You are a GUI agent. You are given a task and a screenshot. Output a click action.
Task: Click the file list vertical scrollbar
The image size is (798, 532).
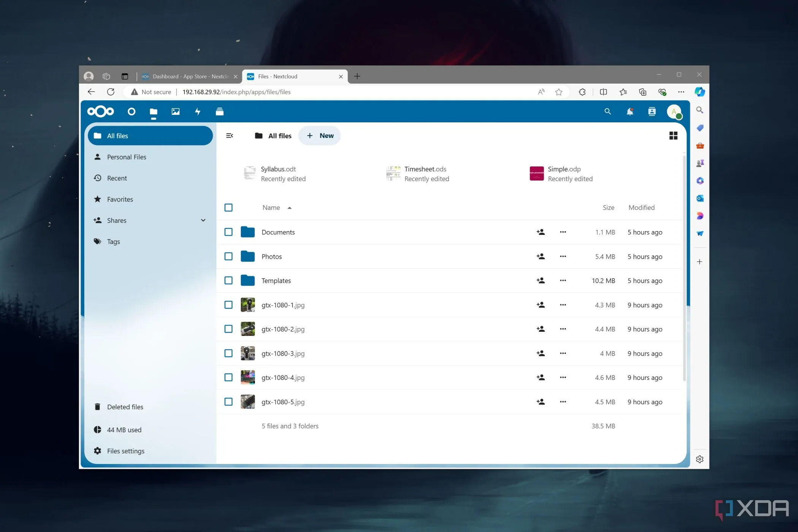tap(684, 268)
